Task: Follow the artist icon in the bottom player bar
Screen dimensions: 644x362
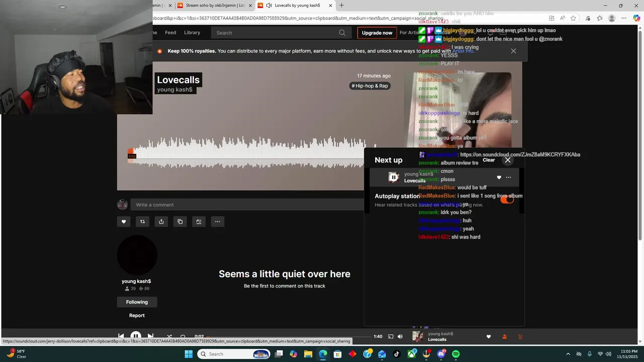Action: click(505, 337)
